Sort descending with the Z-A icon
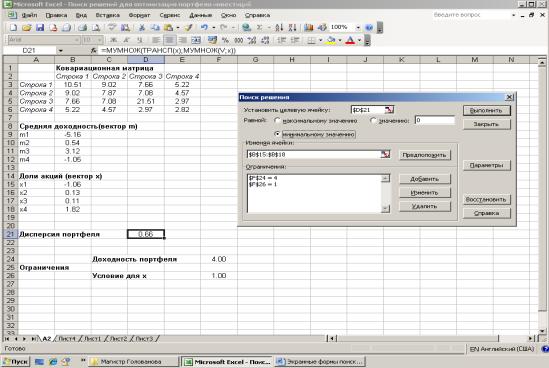549x368 pixels. 293,27
